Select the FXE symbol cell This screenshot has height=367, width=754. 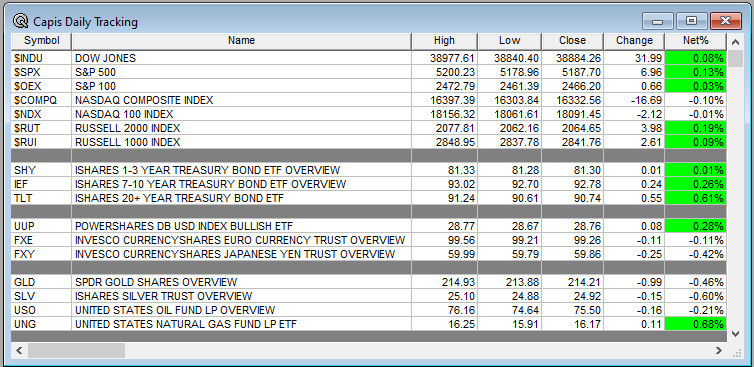[41, 240]
